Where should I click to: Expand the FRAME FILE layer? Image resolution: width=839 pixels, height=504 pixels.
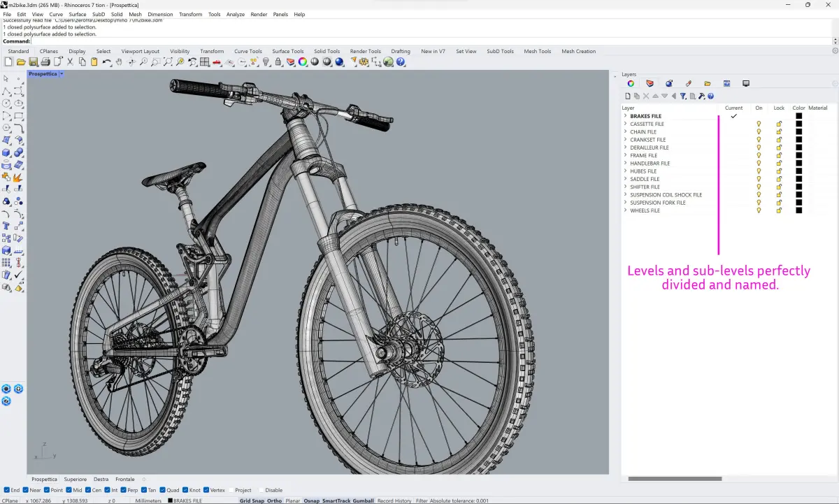click(625, 155)
